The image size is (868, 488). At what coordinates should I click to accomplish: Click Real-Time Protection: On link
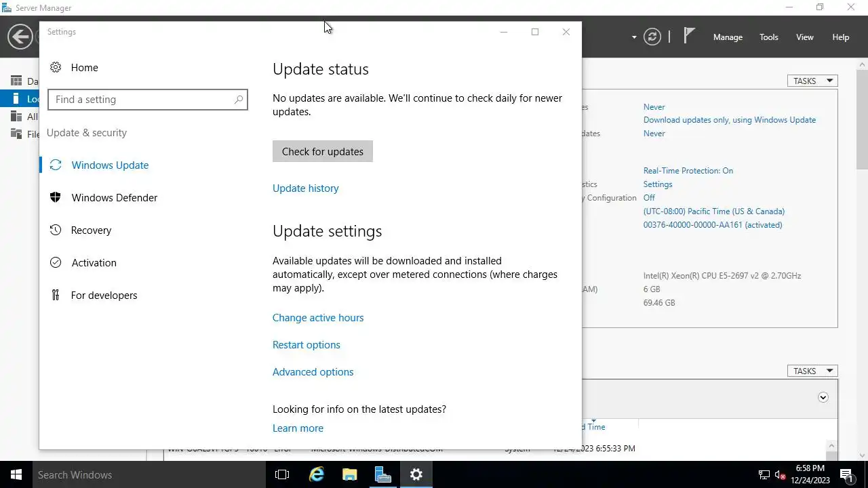pyautogui.click(x=688, y=171)
